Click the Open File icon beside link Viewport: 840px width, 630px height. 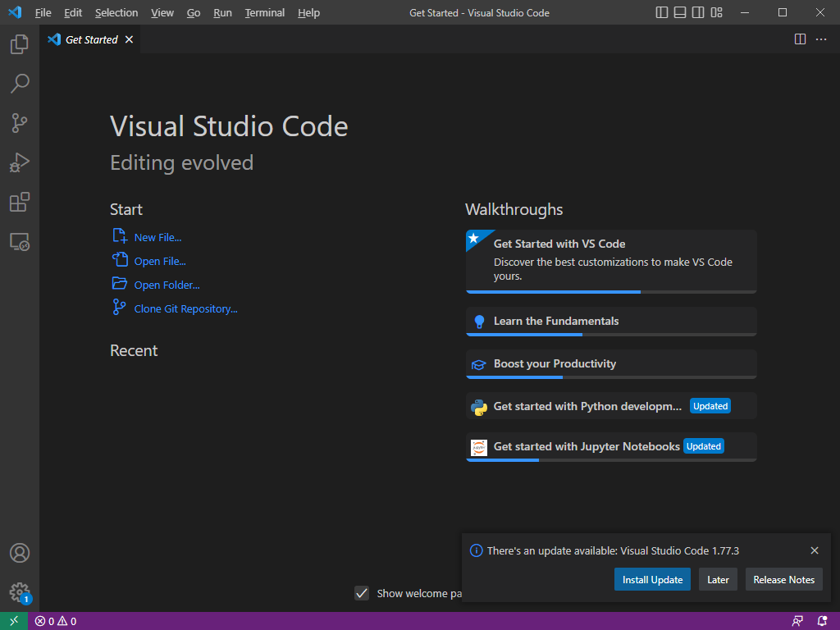[x=120, y=259]
